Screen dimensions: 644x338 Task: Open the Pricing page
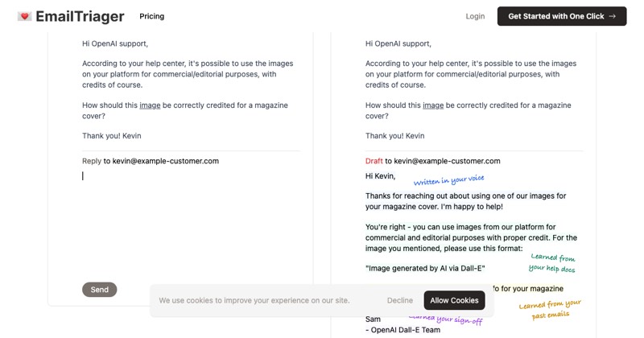pos(151,16)
